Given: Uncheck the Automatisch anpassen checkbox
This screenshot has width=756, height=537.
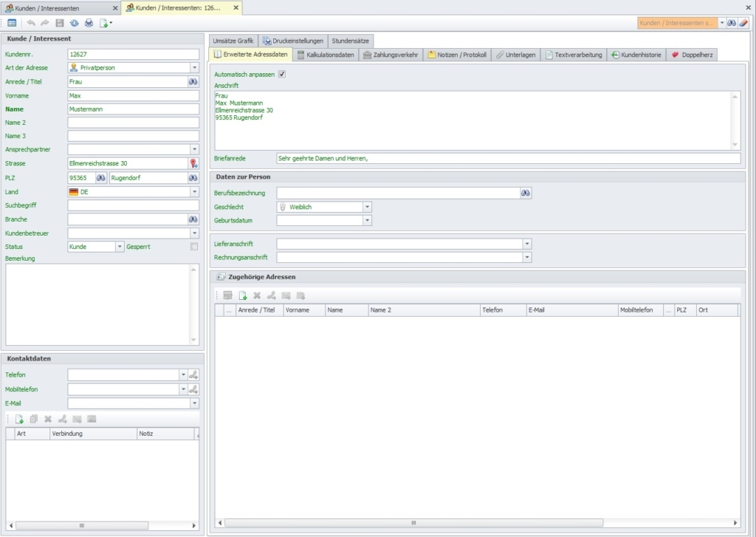Looking at the screenshot, I should [281, 75].
